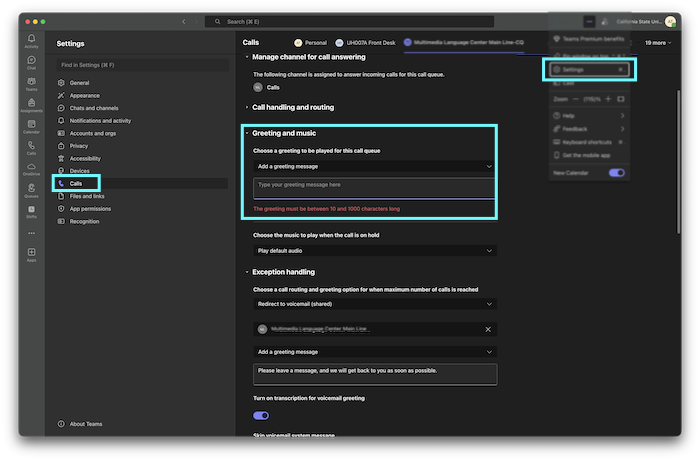Open the Redirect to voicemail (shared) dropdown
The height and width of the screenshot is (461, 700).
(x=374, y=303)
